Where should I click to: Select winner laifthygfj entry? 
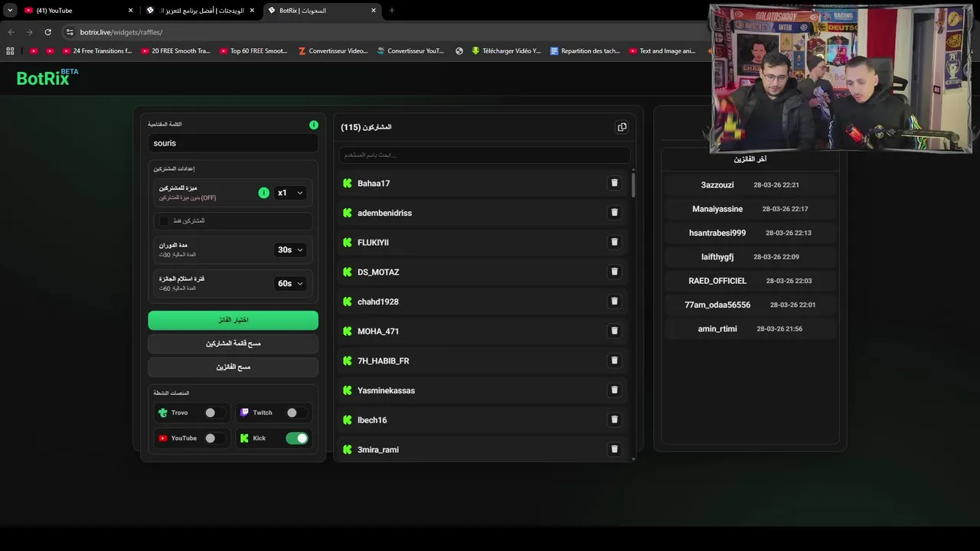pyautogui.click(x=750, y=257)
